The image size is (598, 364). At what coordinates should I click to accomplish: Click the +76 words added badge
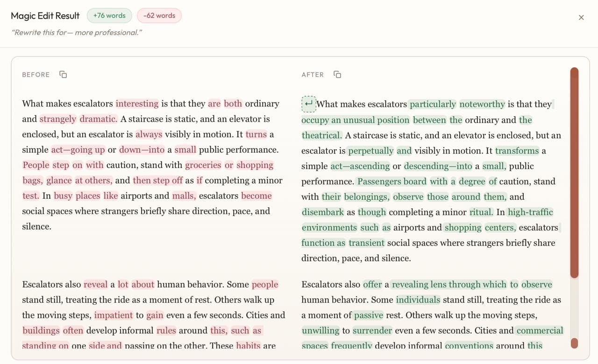coord(109,15)
